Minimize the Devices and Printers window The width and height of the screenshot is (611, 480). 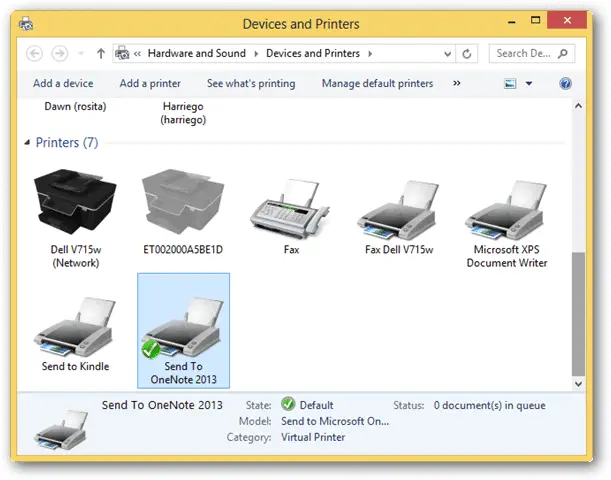tap(512, 22)
